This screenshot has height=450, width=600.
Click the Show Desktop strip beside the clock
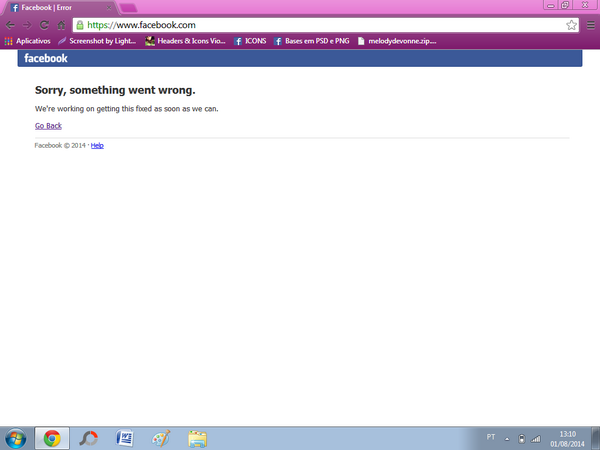595,439
